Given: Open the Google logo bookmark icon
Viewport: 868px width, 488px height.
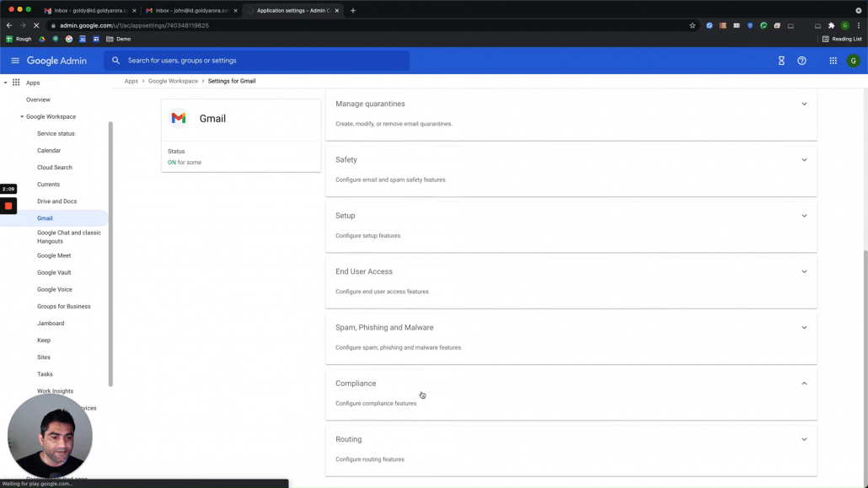Looking at the screenshot, I should tap(69, 39).
